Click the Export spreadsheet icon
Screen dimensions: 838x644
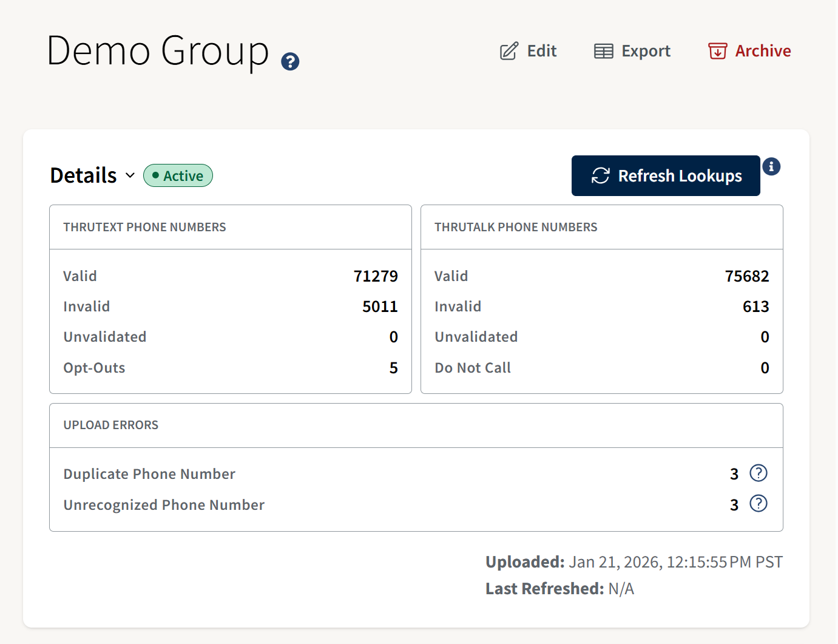click(x=603, y=51)
